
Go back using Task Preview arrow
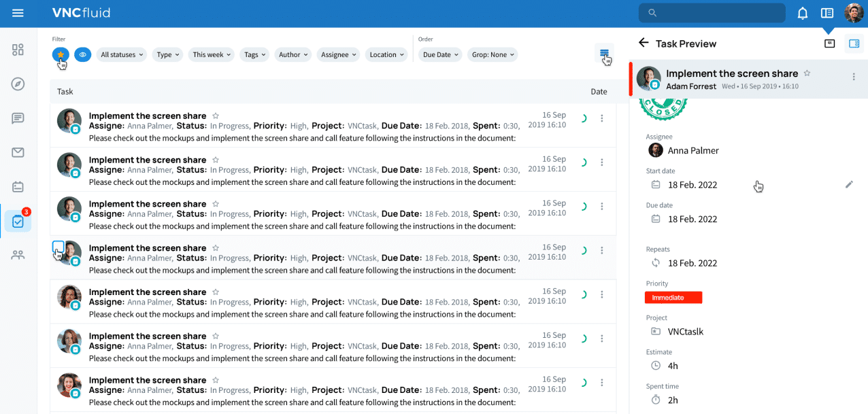click(x=644, y=43)
